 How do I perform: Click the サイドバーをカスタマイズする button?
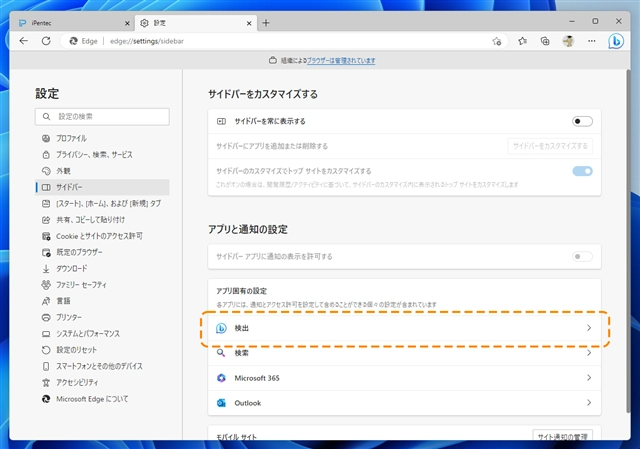click(550, 146)
